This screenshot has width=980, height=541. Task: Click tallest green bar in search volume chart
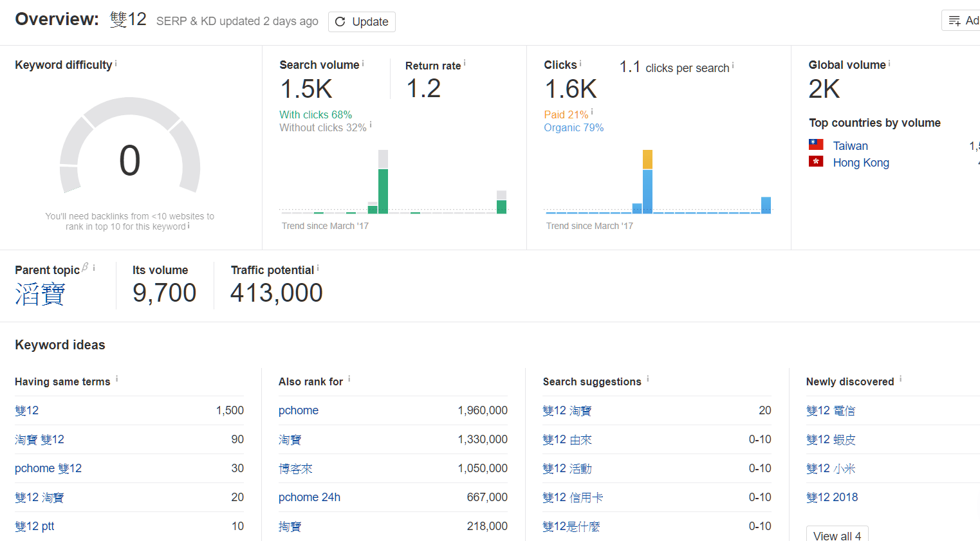click(x=383, y=190)
